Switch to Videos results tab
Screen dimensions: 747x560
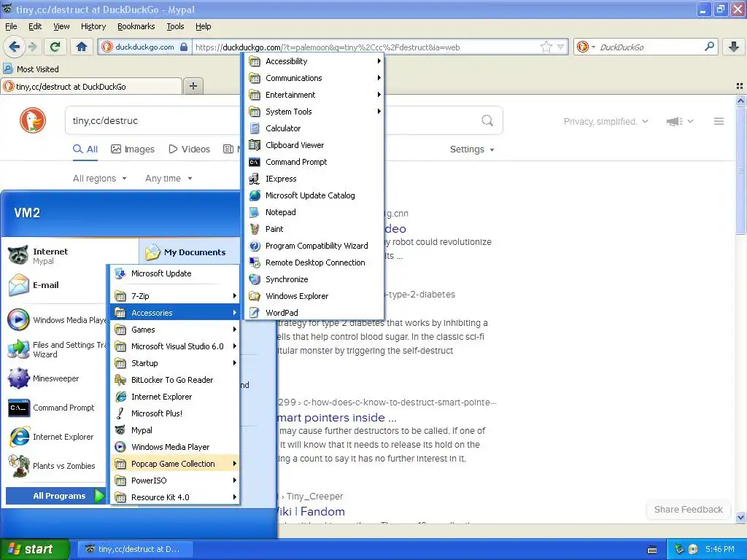[189, 149]
